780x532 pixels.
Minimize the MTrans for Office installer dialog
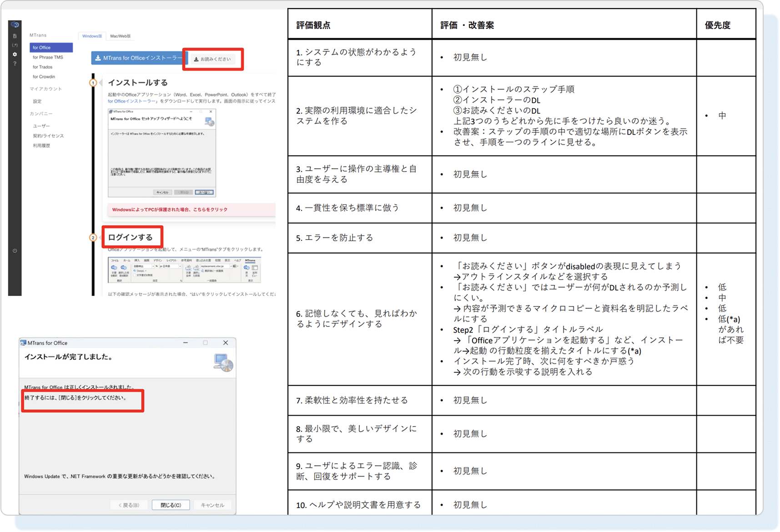(186, 343)
